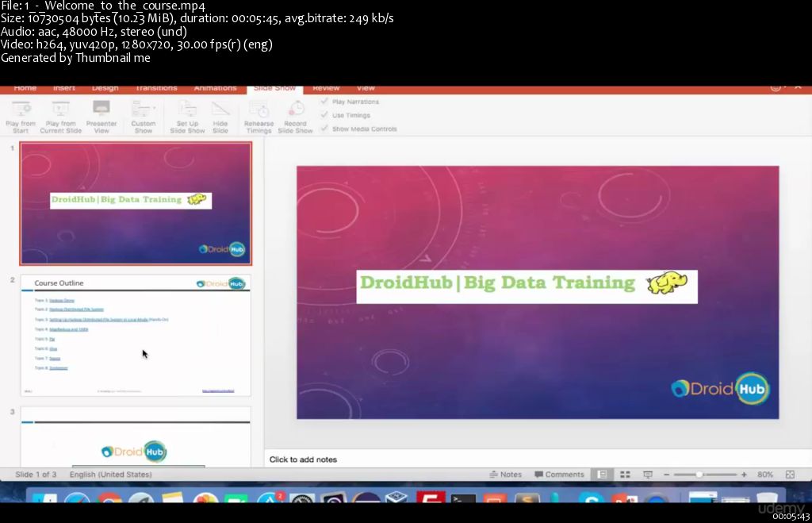812x523 pixels.
Task: Click the zoom in plus button
Action: 744,475
